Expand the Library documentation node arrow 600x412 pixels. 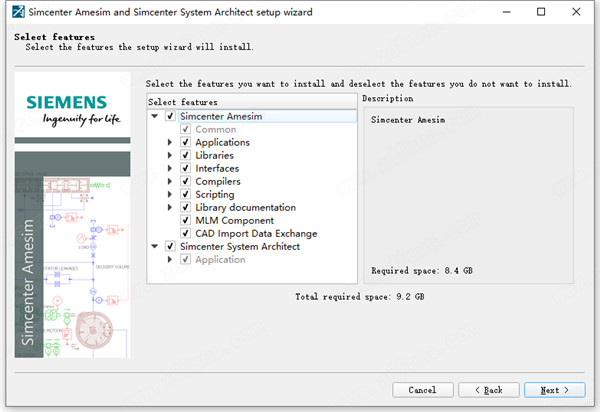pos(170,207)
